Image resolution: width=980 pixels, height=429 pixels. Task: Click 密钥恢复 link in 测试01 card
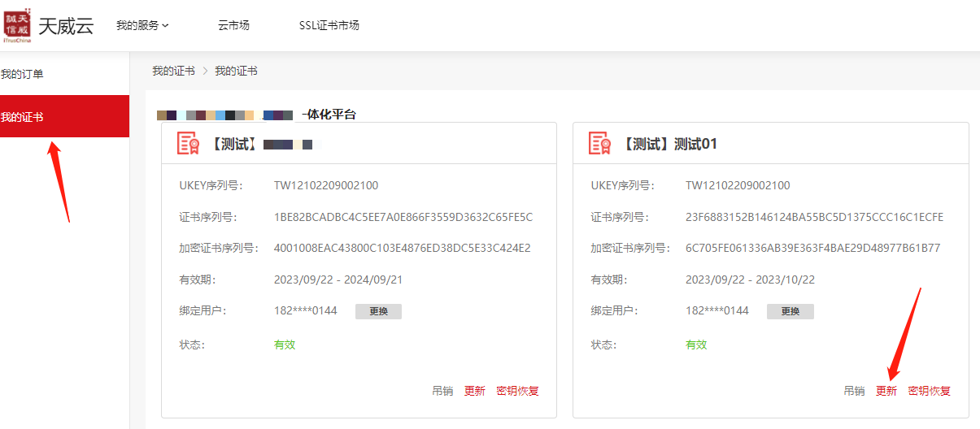coord(929,391)
